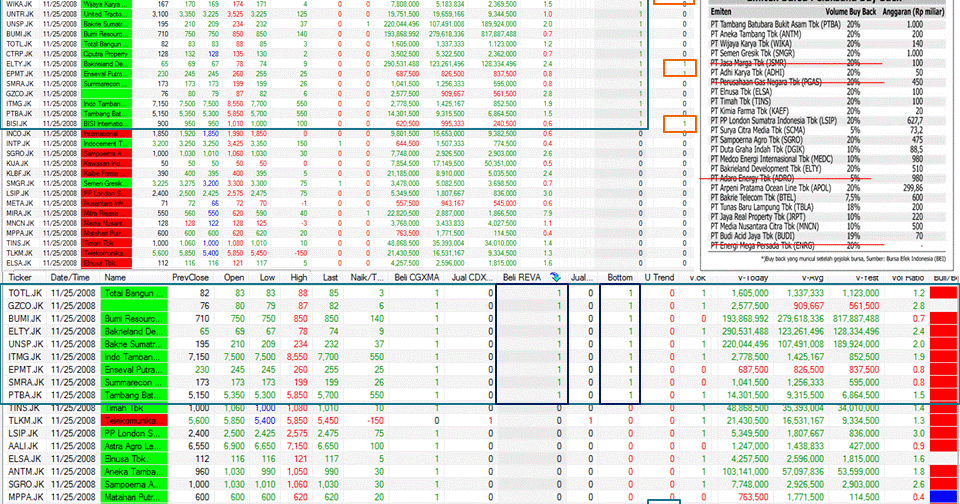Click the Name column header in lower table

(x=114, y=277)
